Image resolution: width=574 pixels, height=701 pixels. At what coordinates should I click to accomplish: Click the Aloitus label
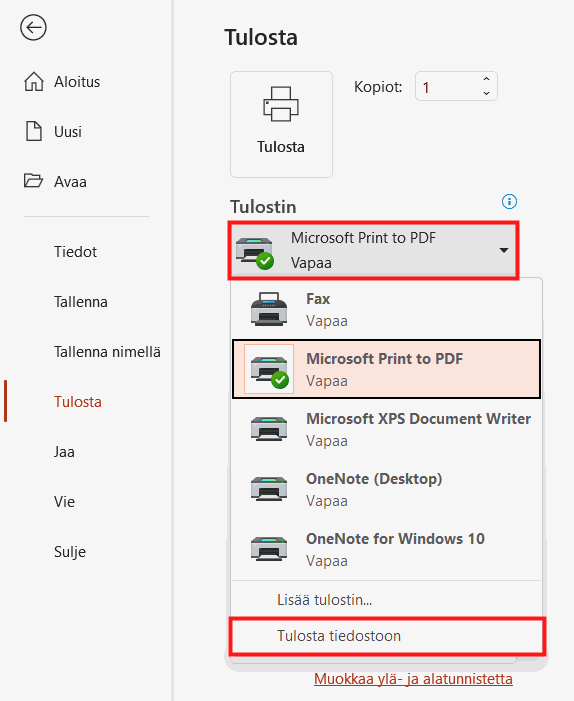pyautogui.click(x=77, y=82)
